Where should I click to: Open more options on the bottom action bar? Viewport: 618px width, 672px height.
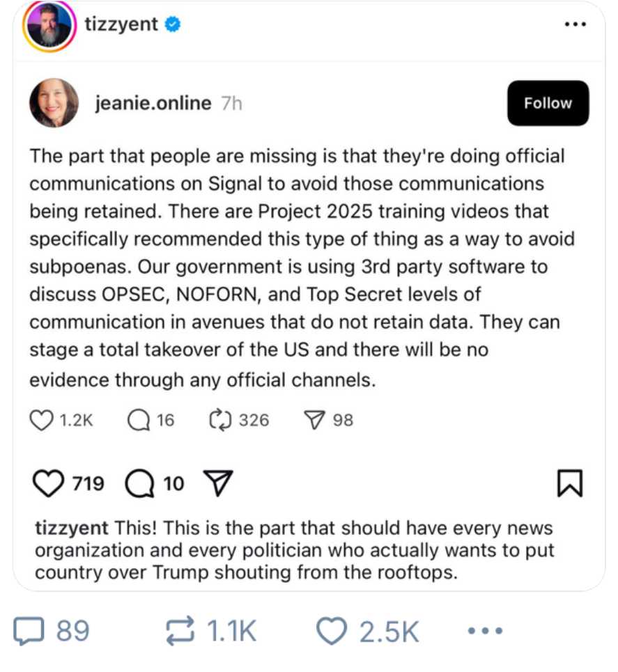click(x=484, y=631)
